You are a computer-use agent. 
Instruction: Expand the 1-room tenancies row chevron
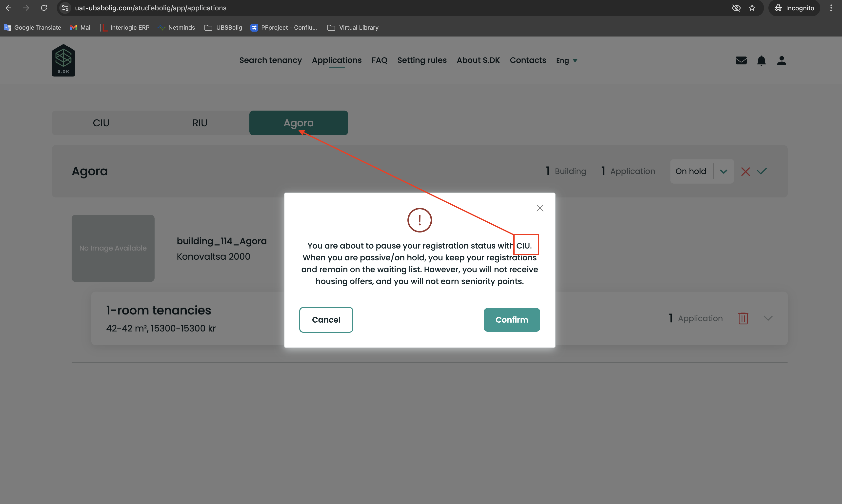click(x=768, y=318)
